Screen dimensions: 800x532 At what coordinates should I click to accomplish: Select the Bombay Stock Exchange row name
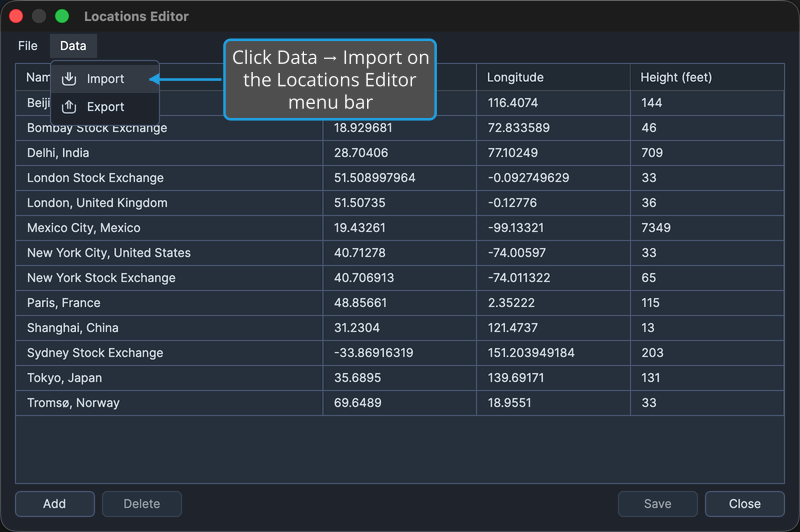click(x=97, y=128)
